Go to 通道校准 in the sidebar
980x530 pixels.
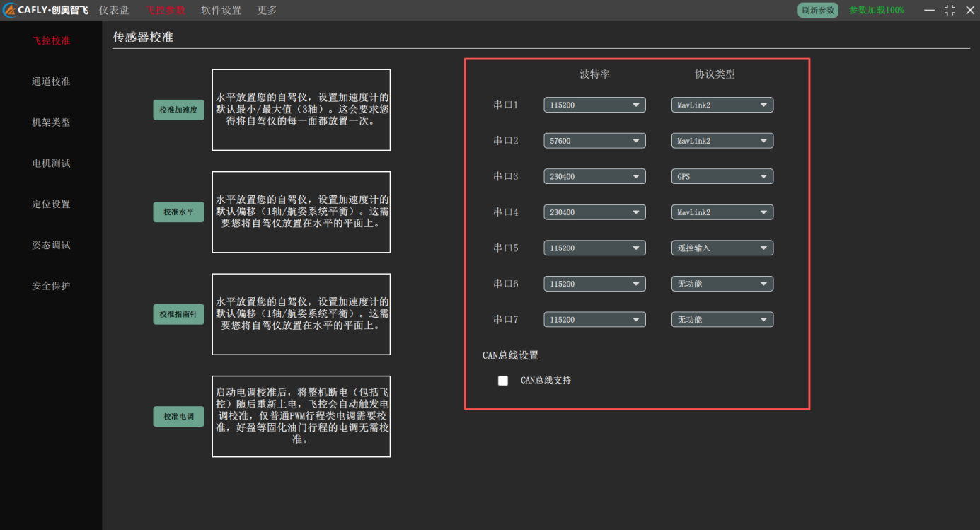[51, 81]
